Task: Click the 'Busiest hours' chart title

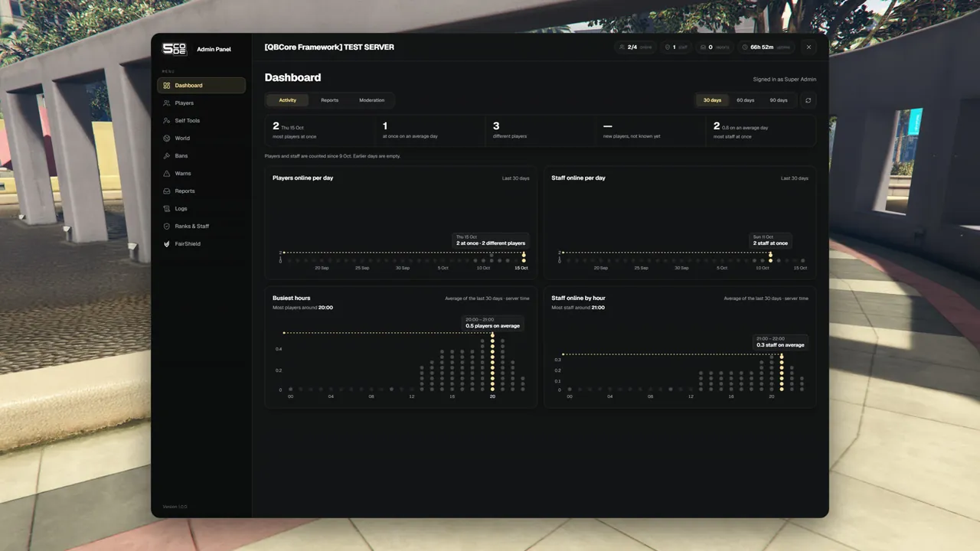Action: click(x=292, y=298)
